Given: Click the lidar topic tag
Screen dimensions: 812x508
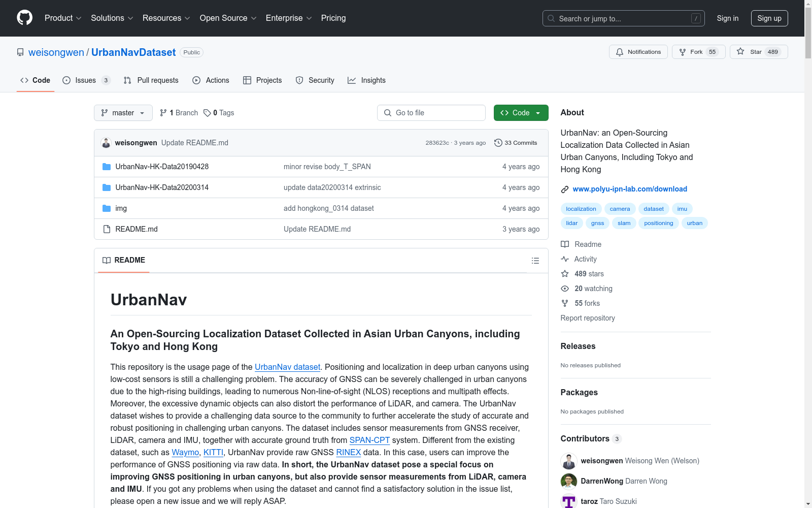Looking at the screenshot, I should pyautogui.click(x=572, y=223).
